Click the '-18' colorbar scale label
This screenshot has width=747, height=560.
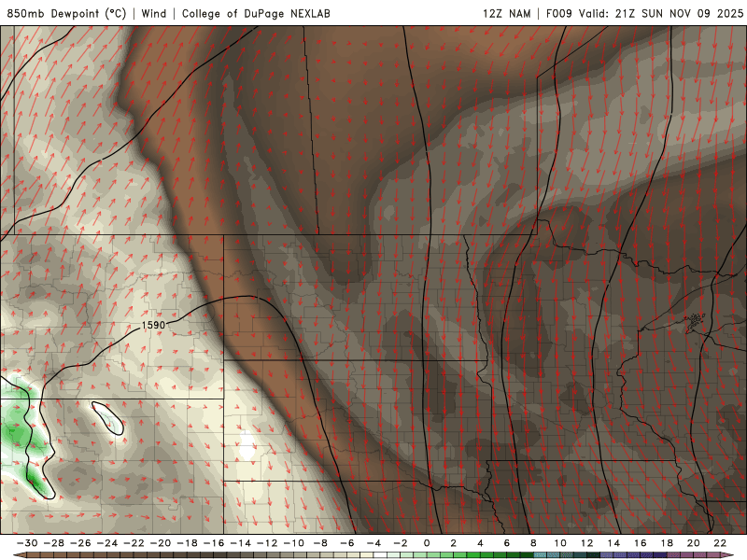(187, 543)
